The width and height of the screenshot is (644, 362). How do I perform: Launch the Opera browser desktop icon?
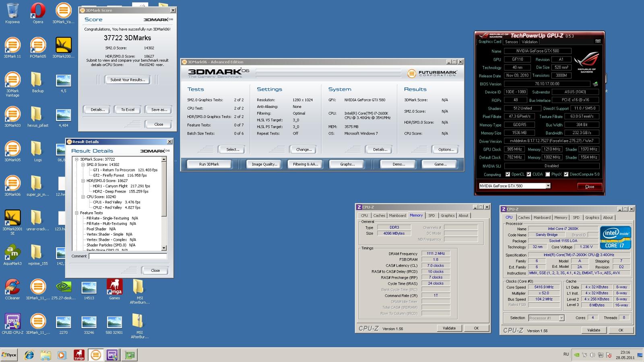[38, 13]
